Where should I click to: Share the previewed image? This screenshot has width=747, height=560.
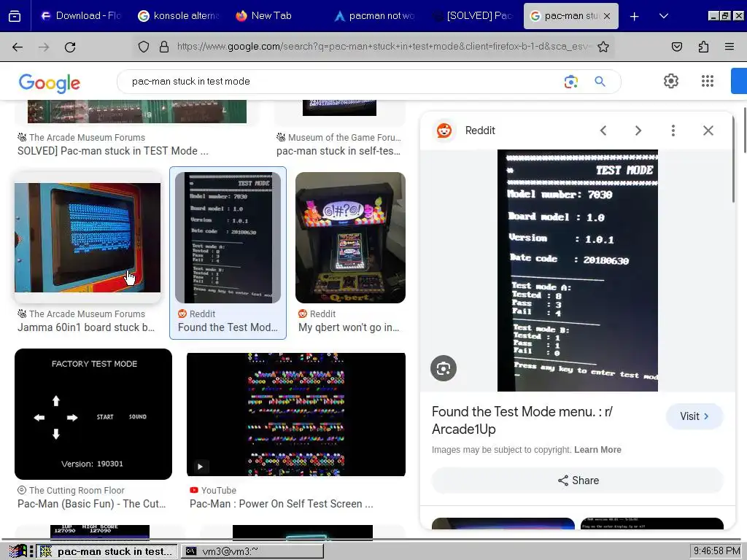[x=578, y=481]
